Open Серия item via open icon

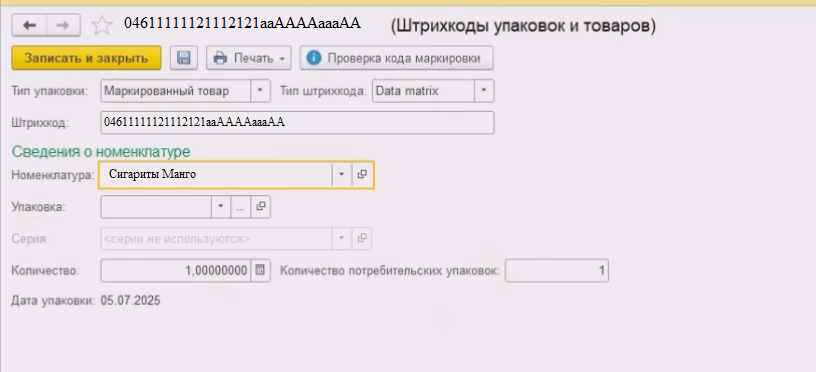tap(362, 239)
